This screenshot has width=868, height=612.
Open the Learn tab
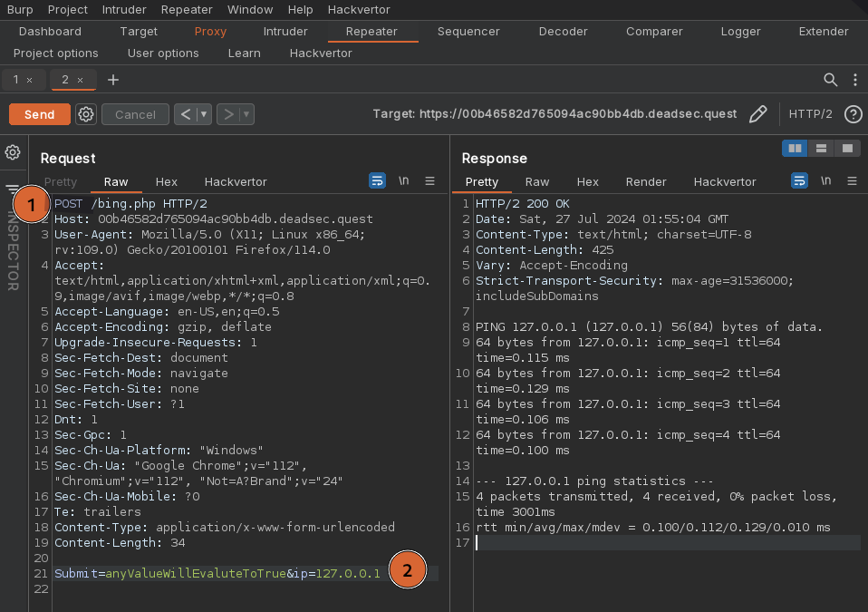point(244,53)
